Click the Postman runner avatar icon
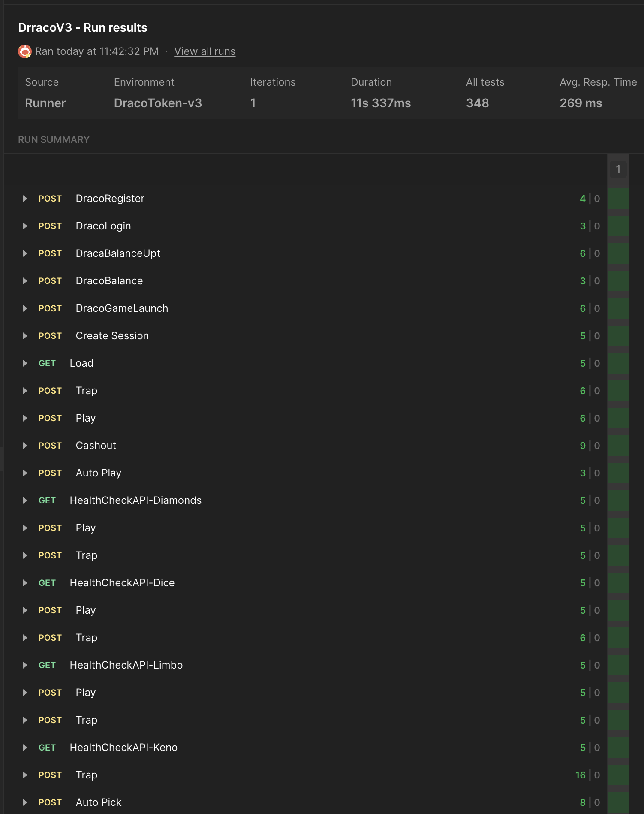This screenshot has width=644, height=814. pyautogui.click(x=25, y=51)
